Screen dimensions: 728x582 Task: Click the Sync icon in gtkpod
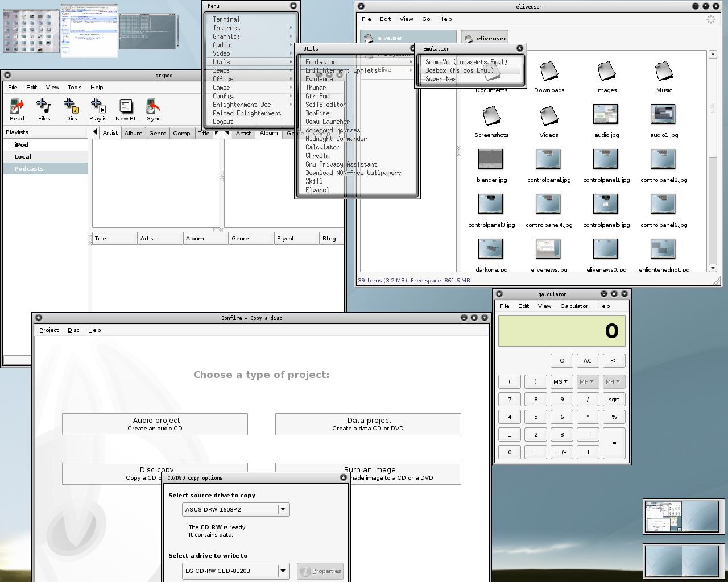pyautogui.click(x=154, y=106)
